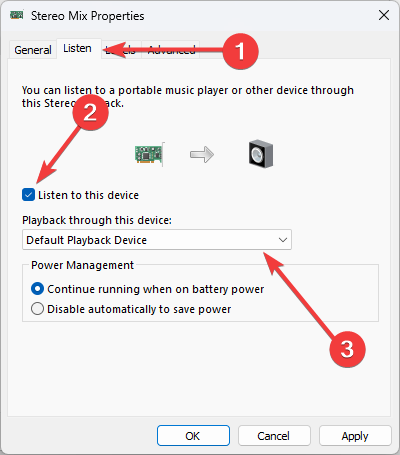Click the red circle numbered 2
400x455 pixels.
90,112
